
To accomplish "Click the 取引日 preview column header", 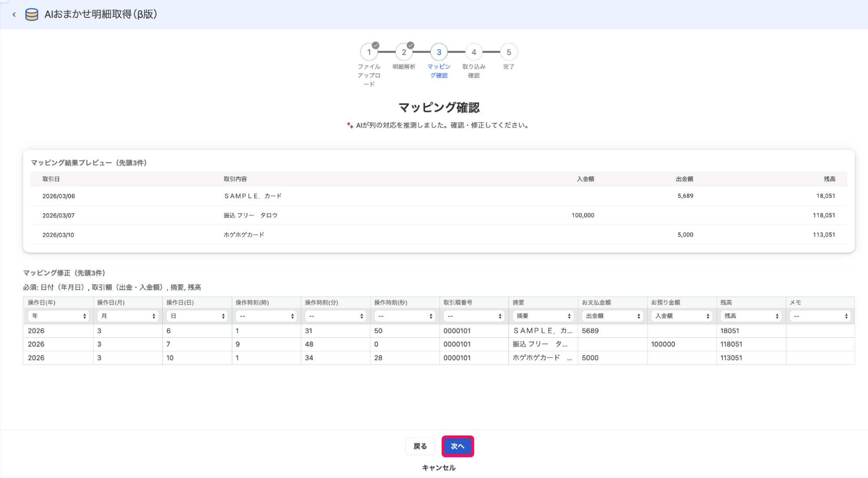I will [51, 179].
